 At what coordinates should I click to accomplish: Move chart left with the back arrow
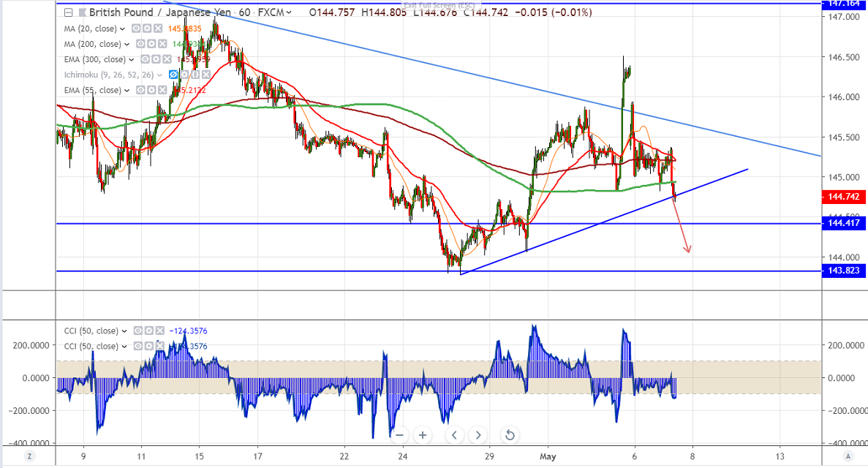455,435
